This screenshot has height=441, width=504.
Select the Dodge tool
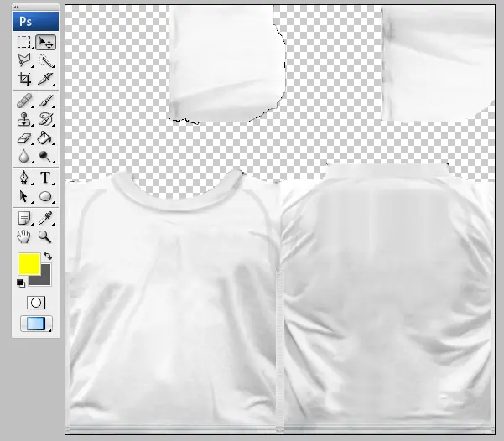coord(45,157)
